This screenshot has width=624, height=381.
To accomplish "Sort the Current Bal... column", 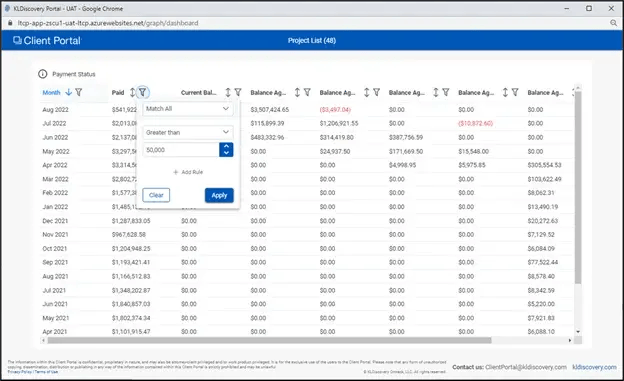I will click(x=228, y=92).
